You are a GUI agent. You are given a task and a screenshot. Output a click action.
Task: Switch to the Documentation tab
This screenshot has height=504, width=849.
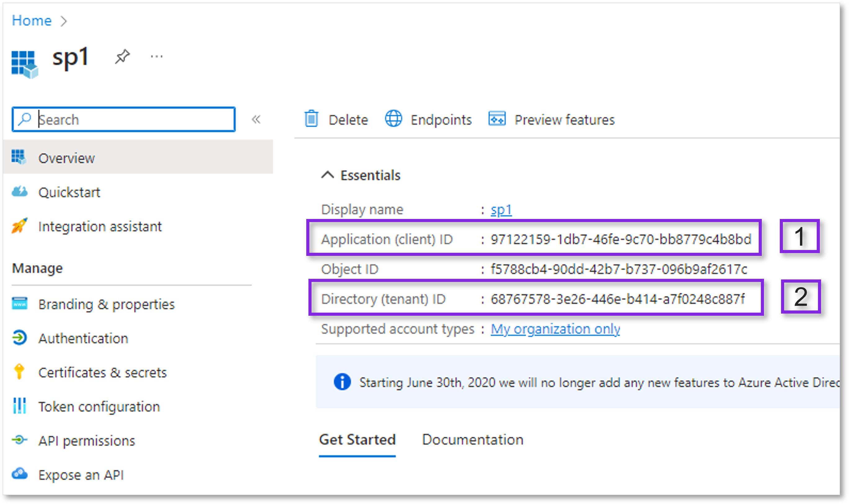(472, 439)
